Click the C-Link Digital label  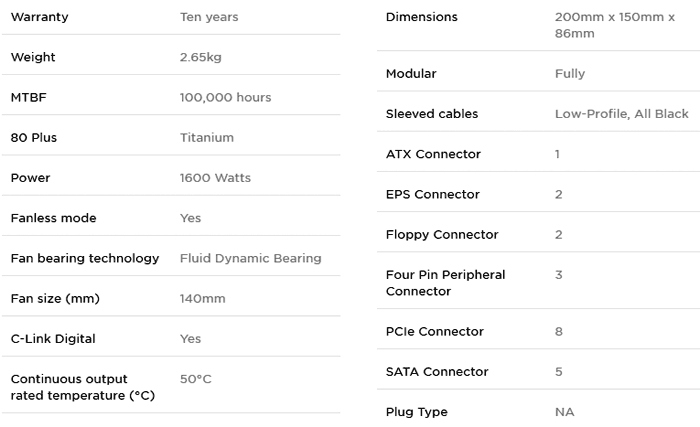pos(53,338)
